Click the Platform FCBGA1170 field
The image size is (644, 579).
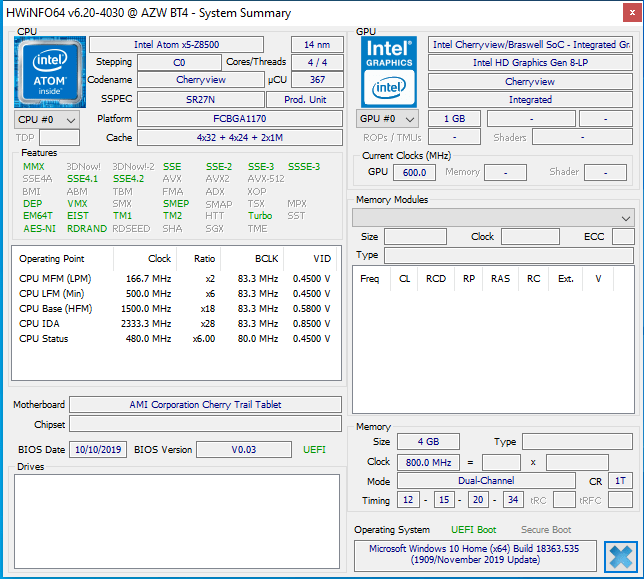(240, 119)
